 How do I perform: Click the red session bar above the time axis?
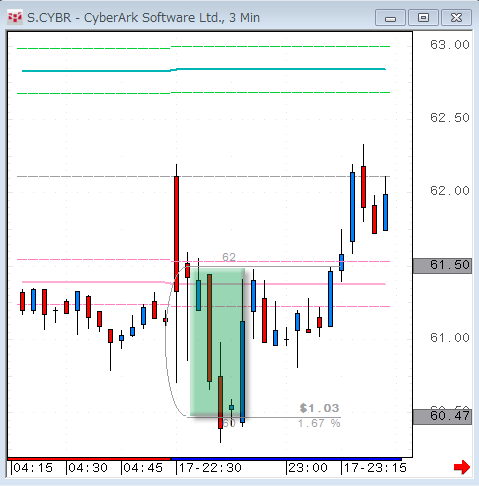coord(89,459)
